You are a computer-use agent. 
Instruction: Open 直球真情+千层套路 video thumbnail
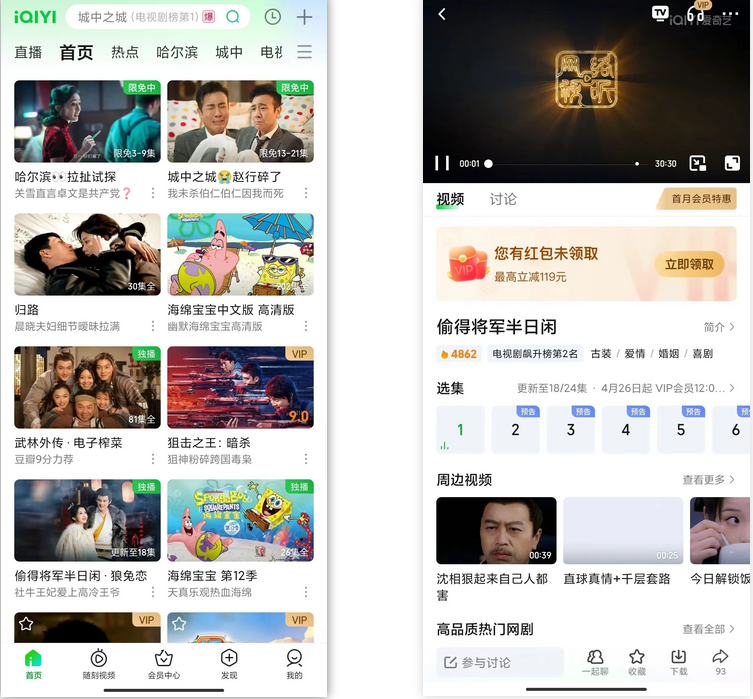623,530
